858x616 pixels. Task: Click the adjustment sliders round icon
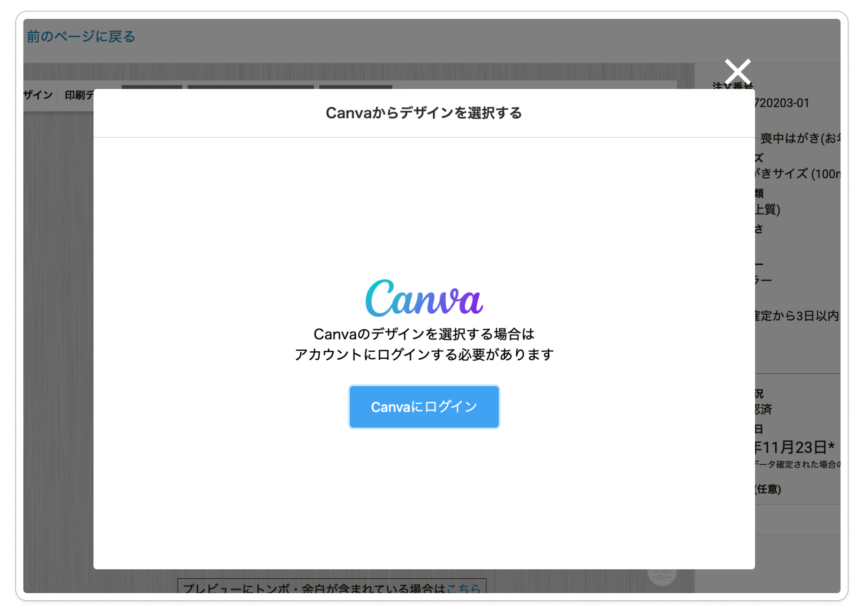[x=661, y=575]
